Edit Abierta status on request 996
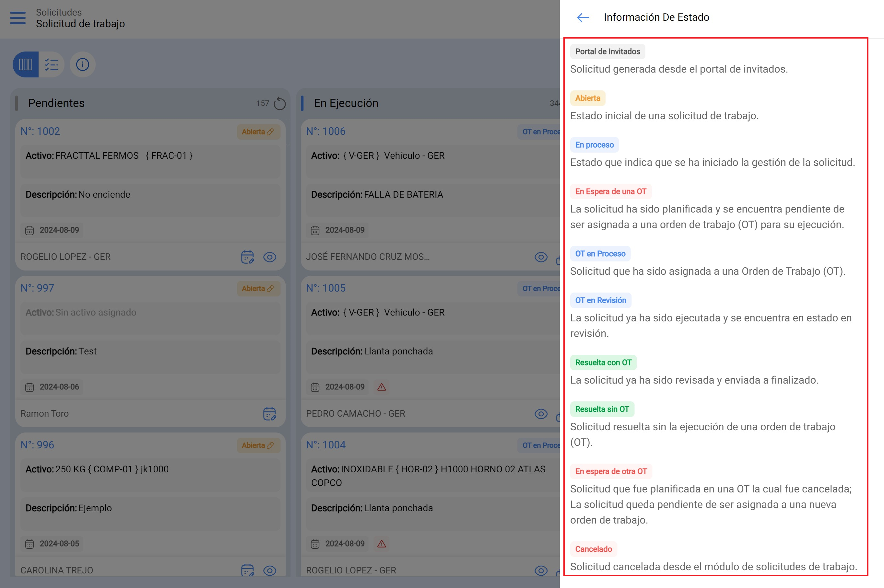The image size is (884, 588). coord(258,445)
